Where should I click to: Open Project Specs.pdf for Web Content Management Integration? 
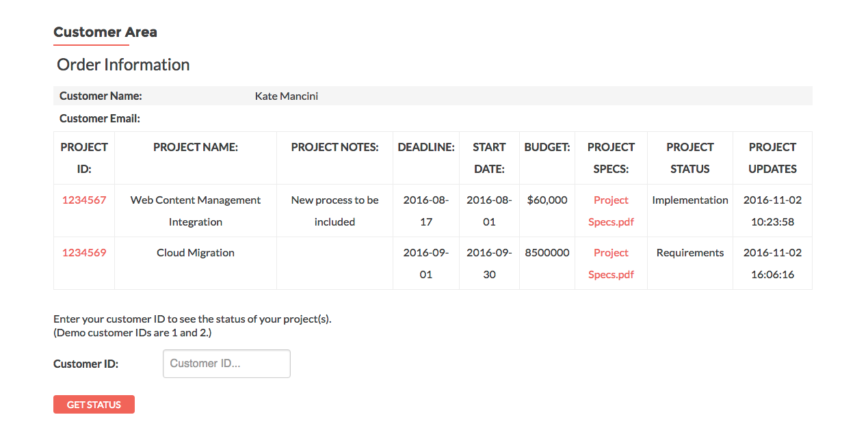pos(611,211)
